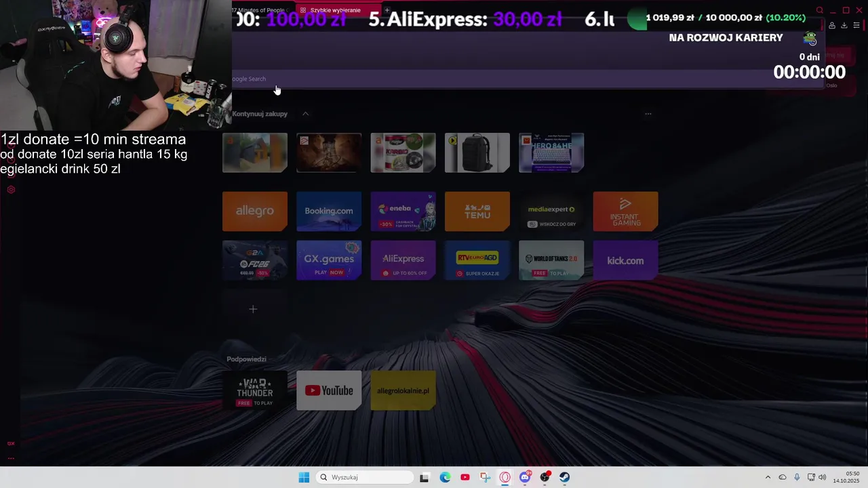
Task: Click the Kontynuuj zakupy heading
Action: (x=260, y=114)
